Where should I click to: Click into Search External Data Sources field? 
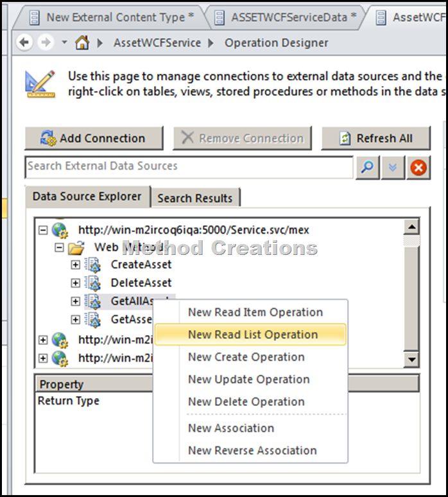point(189,167)
